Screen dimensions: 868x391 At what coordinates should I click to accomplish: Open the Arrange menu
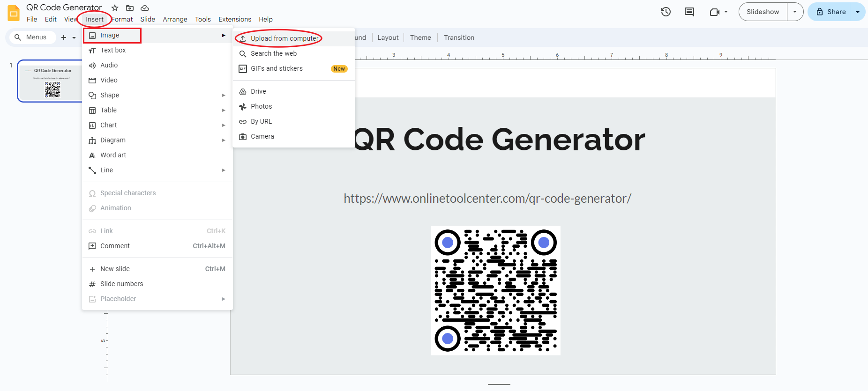click(175, 19)
